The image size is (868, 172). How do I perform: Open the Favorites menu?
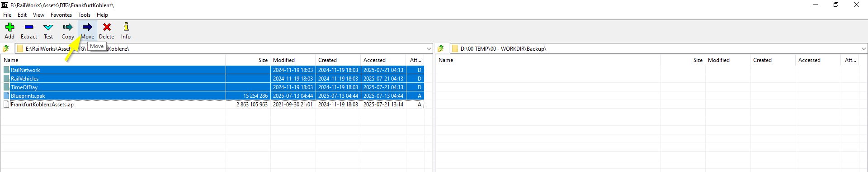61,15
